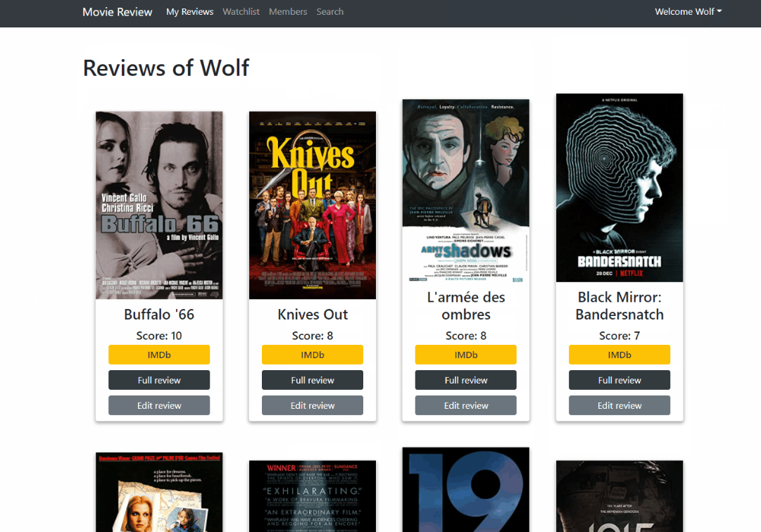Click the Knives Out poster image
The image size is (761, 532).
313,205
